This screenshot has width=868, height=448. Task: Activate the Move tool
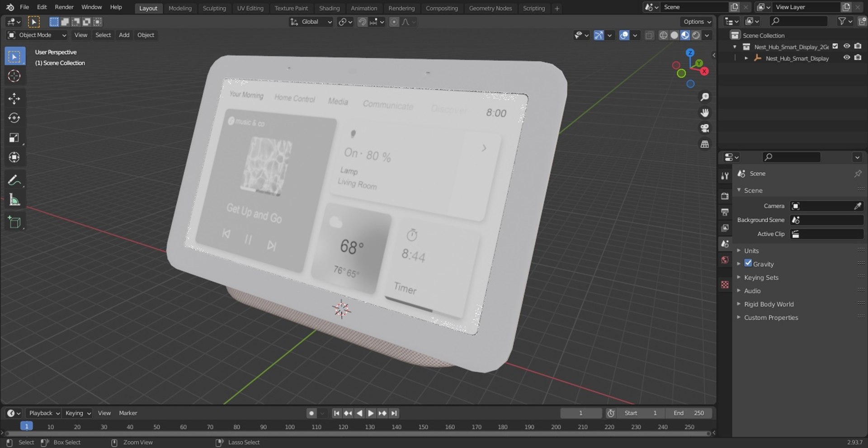click(14, 99)
